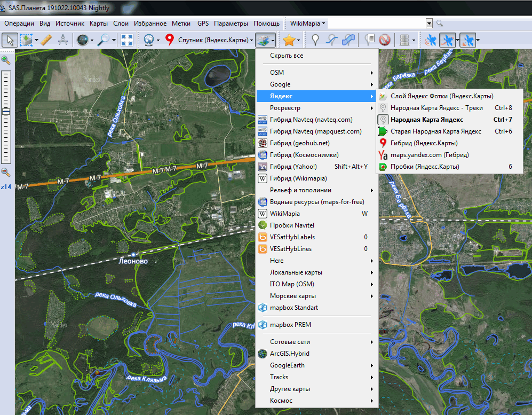Open the Параметры menu
The width and height of the screenshot is (532, 415).
coord(231,24)
